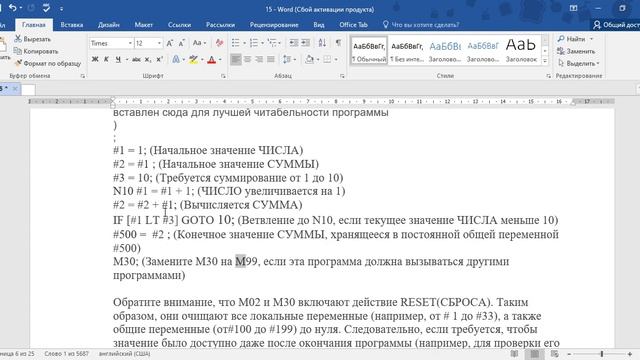Apply text effects glowing A icon
This screenshot has height=360, width=640.
click(x=176, y=60)
